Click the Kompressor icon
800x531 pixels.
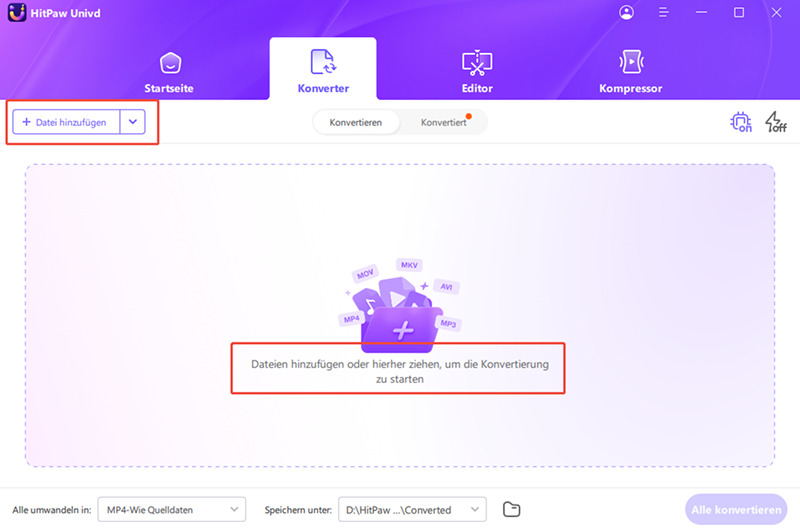[x=630, y=62]
